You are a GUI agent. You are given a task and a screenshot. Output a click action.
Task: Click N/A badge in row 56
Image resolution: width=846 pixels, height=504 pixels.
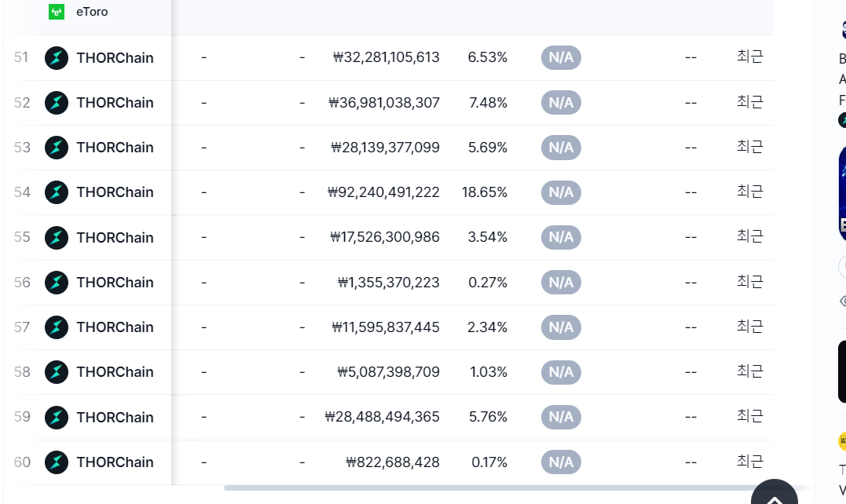tap(561, 283)
